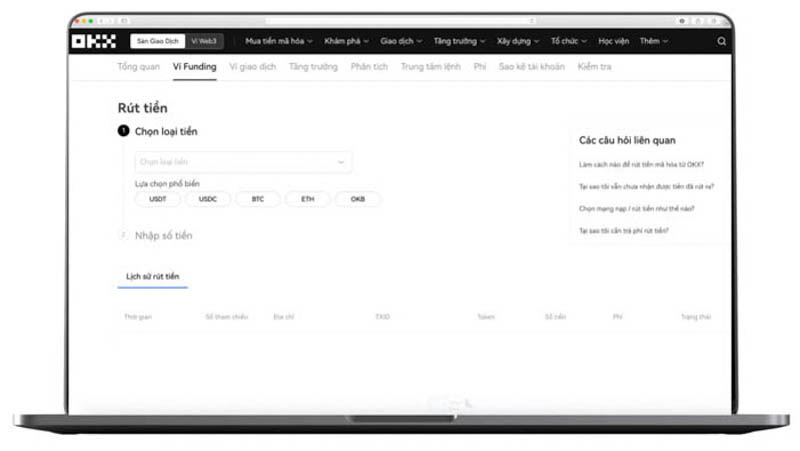The image size is (800, 451).
Task: Open the search magnifier icon
Action: pyautogui.click(x=721, y=41)
